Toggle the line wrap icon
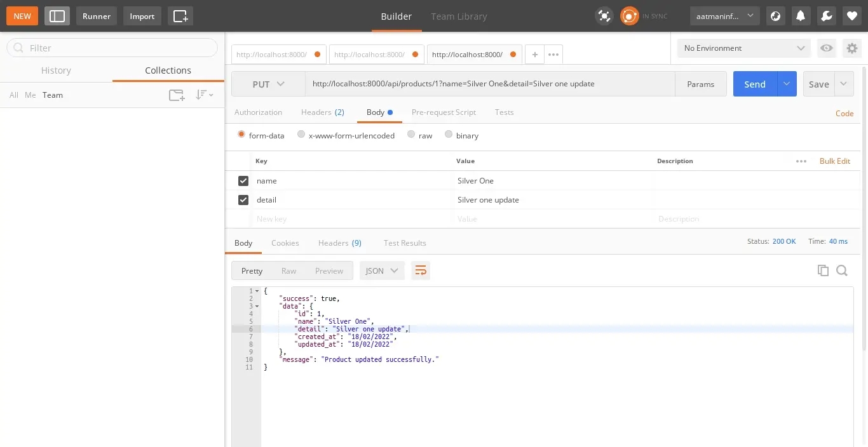 point(420,270)
